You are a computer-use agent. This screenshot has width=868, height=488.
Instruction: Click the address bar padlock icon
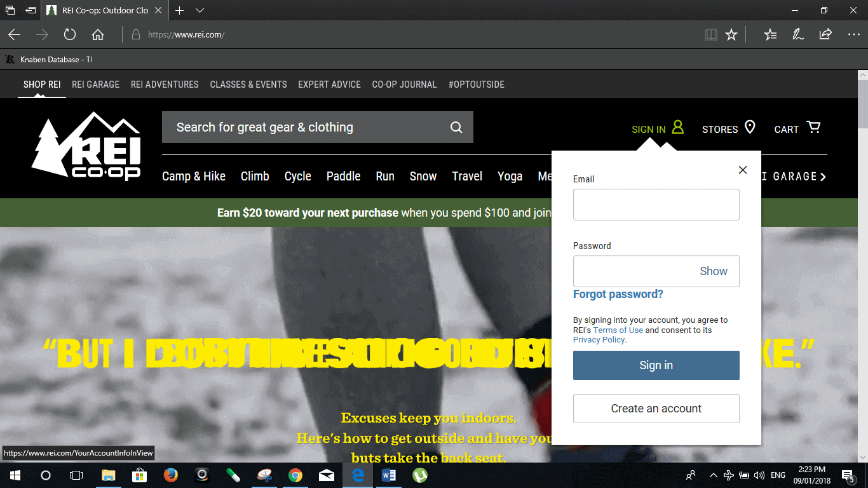135,34
